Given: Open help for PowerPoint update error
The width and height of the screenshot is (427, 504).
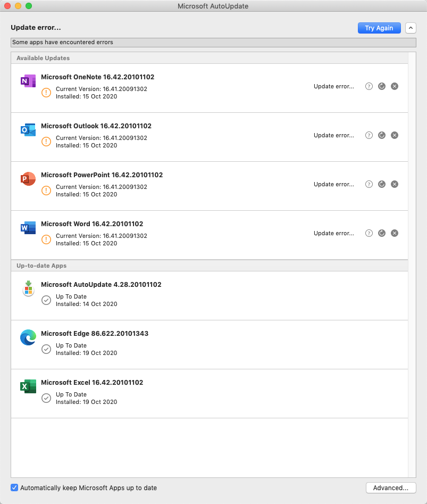Looking at the screenshot, I should pos(369,184).
